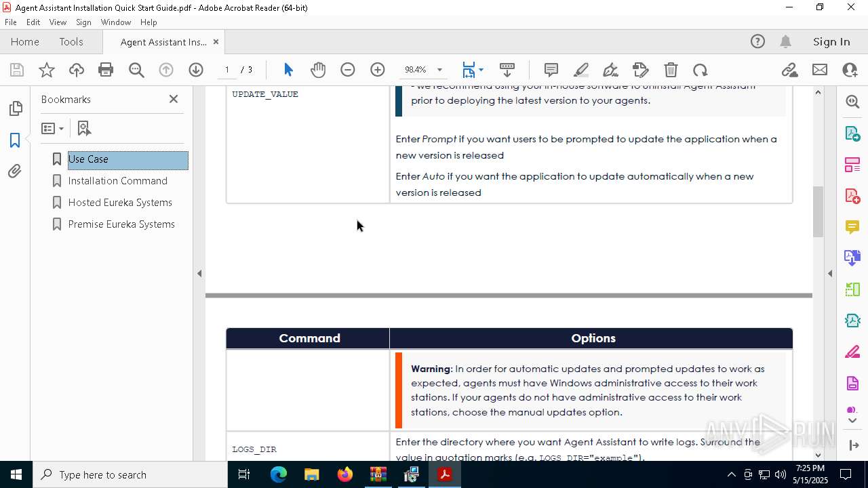Viewport: 868px width, 488px height.
Task: Upload the file to cloud storage
Action: (x=76, y=70)
